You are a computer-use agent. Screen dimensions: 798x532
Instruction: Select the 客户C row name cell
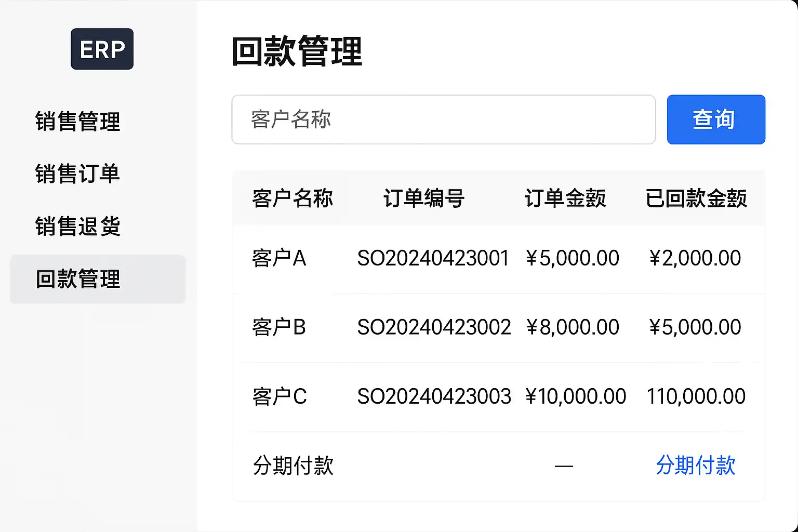pos(280,396)
